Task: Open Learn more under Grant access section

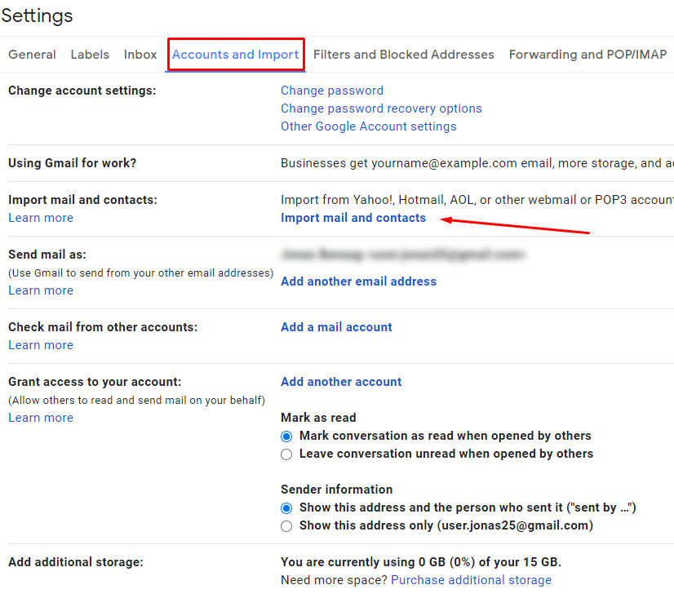Action: (x=41, y=418)
